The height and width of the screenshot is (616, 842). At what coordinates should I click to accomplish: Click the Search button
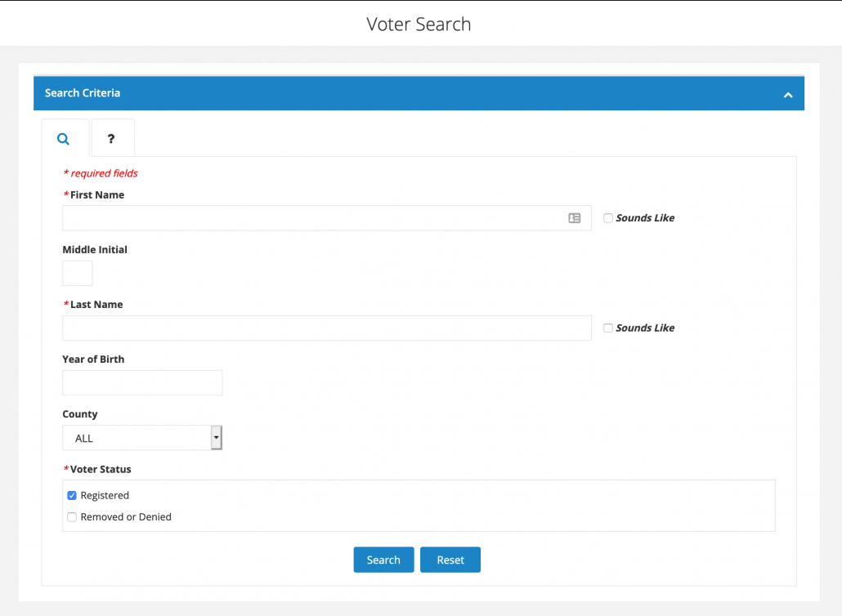click(x=383, y=560)
